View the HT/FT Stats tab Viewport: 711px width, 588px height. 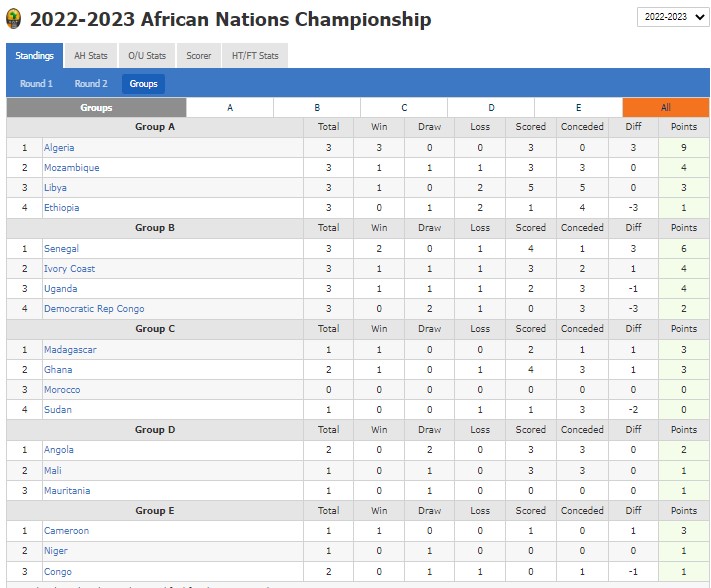click(254, 56)
